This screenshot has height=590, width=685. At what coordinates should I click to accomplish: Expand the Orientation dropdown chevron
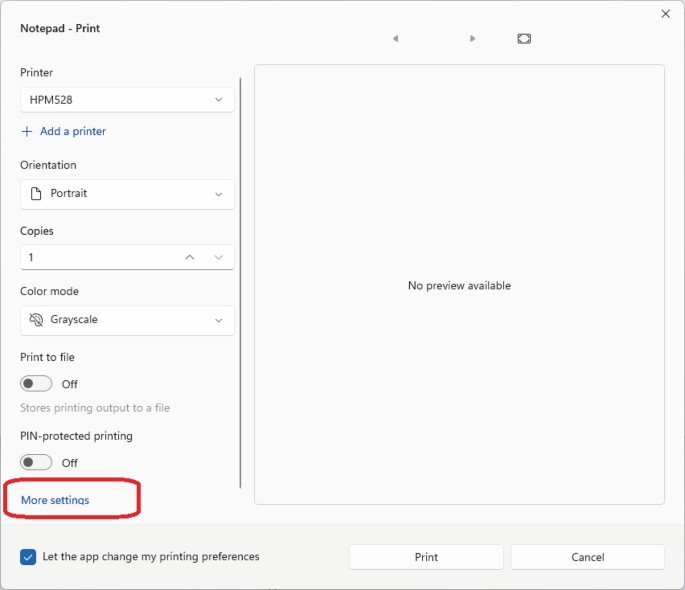(x=219, y=194)
